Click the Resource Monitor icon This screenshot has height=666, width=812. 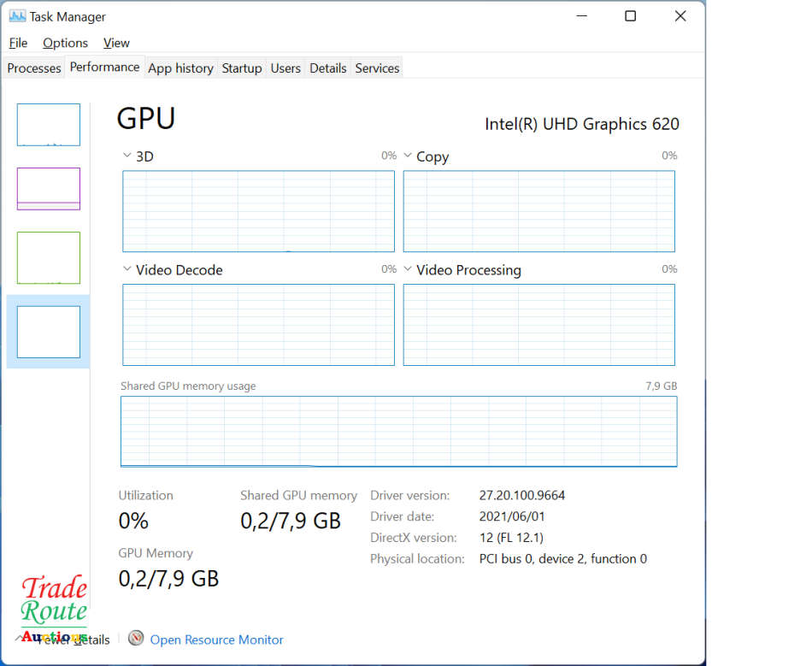(136, 638)
